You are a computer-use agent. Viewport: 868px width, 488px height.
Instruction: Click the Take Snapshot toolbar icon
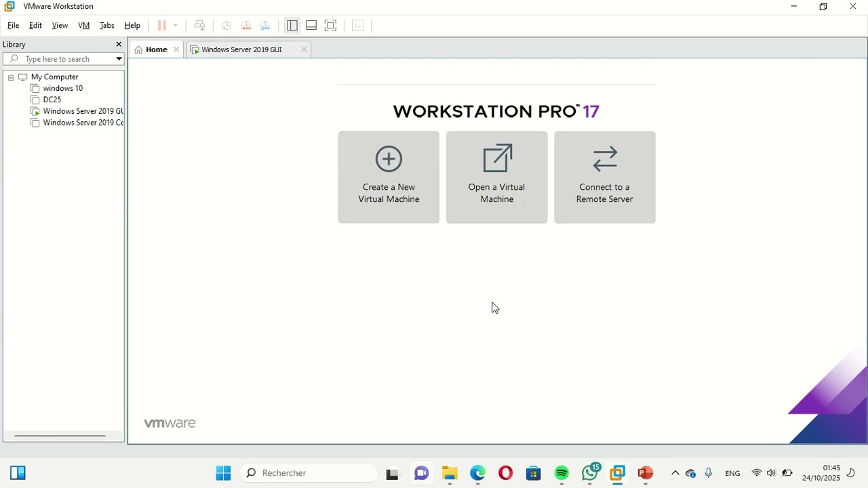(x=226, y=26)
